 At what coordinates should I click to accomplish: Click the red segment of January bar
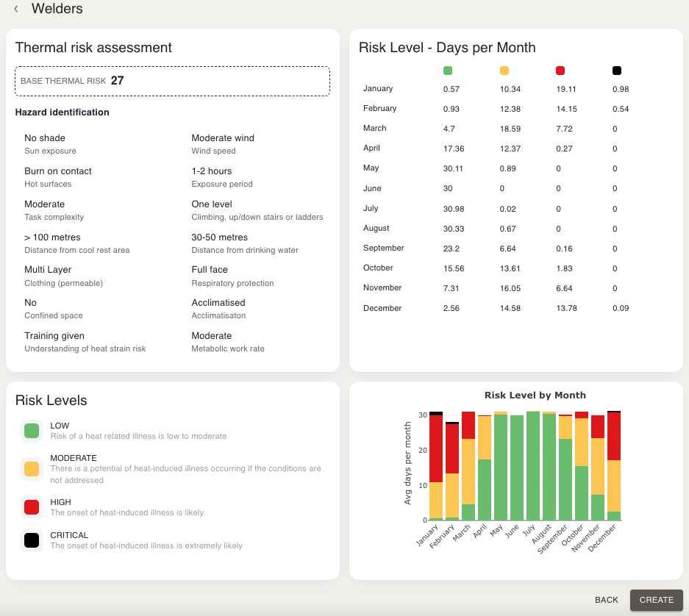click(436, 449)
